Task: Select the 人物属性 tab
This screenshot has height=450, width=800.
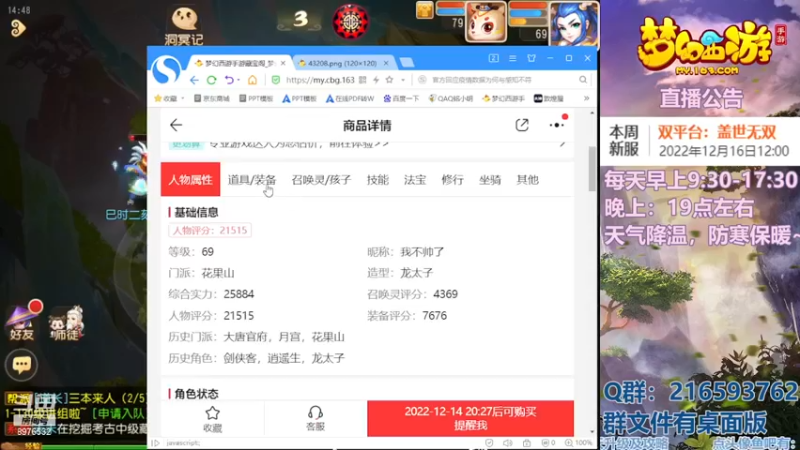Action: coord(190,179)
